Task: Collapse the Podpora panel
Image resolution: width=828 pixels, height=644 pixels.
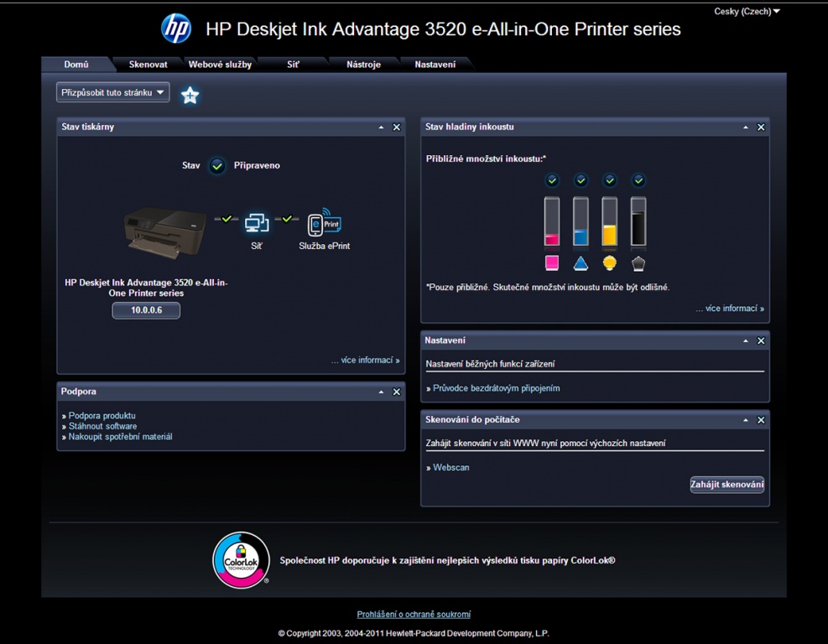Action: (x=381, y=392)
